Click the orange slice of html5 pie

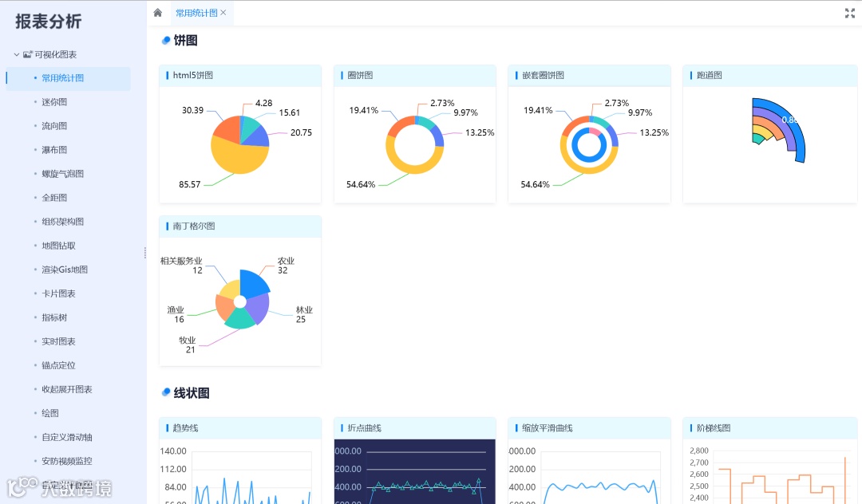227,129
